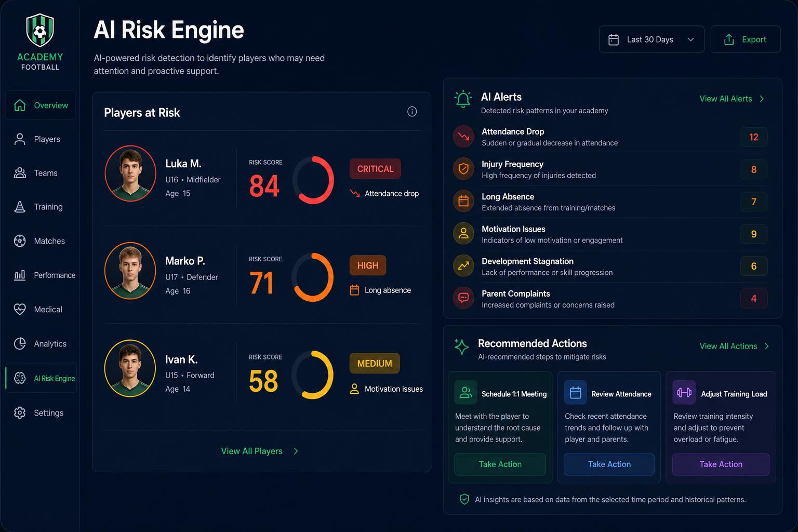This screenshot has height=532, width=798.
Task: Click the Attendance Drop trend-down icon
Action: (463, 137)
